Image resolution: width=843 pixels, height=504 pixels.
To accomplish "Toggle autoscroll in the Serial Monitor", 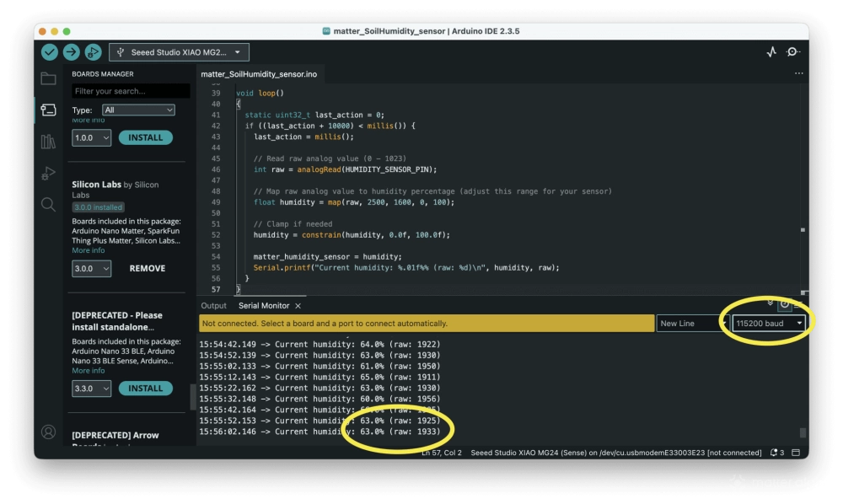I will 770,303.
